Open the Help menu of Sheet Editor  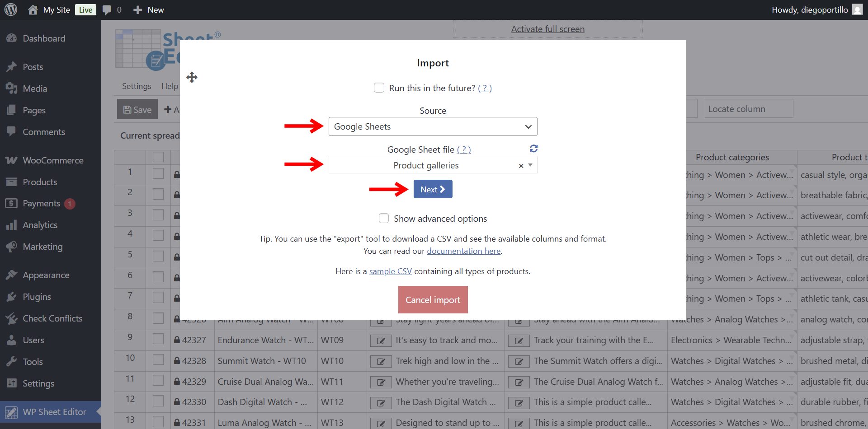[x=170, y=86]
